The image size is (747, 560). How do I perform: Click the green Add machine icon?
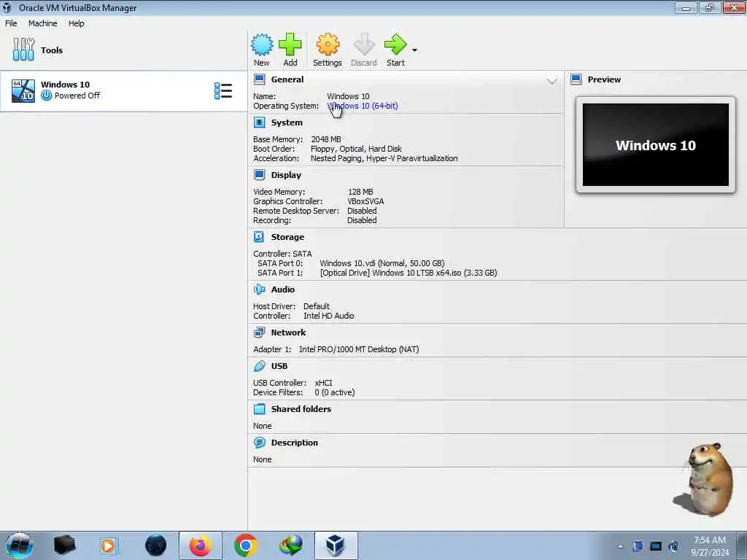[x=290, y=44]
